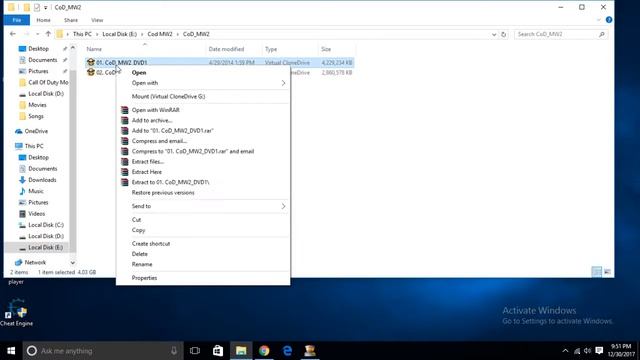Sort by the Size column header
Image resolution: width=640 pixels, height=360 pixels.
click(x=326, y=49)
